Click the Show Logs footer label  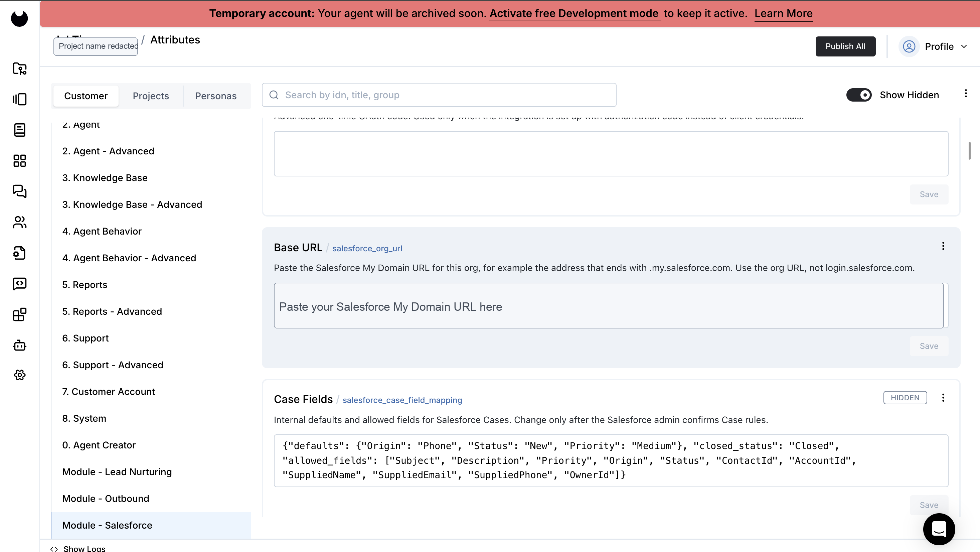click(85, 549)
